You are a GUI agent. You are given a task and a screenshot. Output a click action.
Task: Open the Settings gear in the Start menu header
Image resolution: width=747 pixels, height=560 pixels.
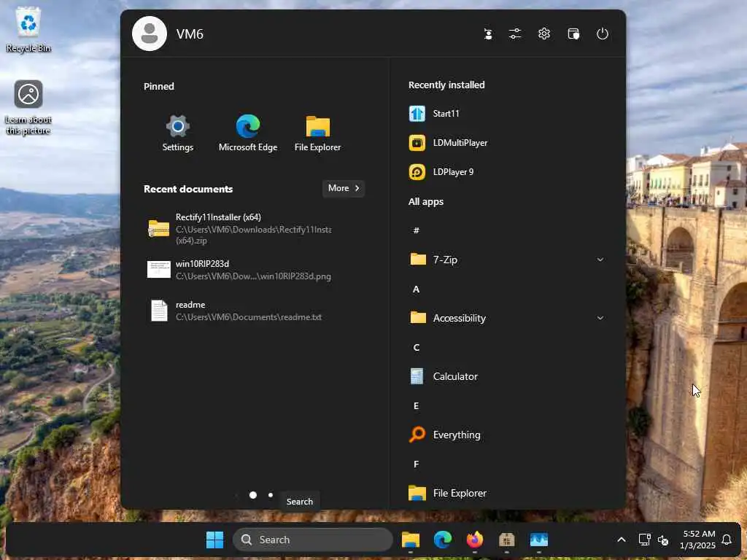pos(544,34)
